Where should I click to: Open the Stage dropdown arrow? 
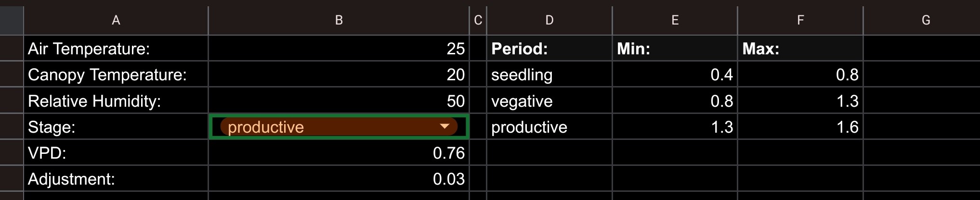coord(444,126)
